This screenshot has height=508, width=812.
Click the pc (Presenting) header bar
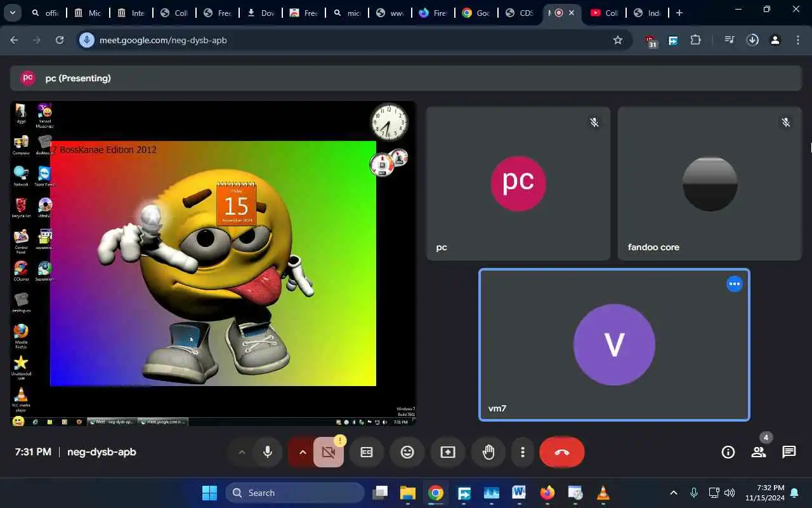coord(406,78)
